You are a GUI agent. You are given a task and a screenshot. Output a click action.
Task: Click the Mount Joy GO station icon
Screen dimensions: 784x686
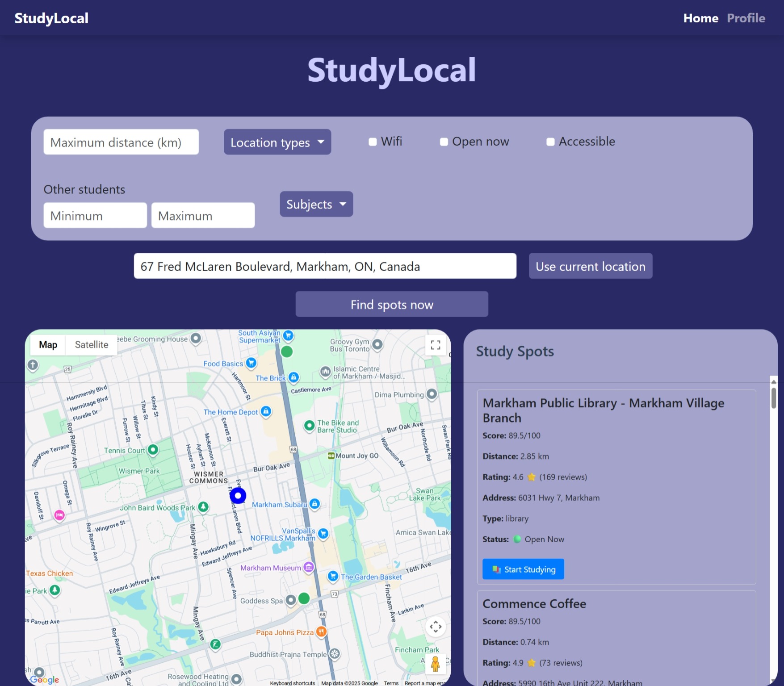331,456
